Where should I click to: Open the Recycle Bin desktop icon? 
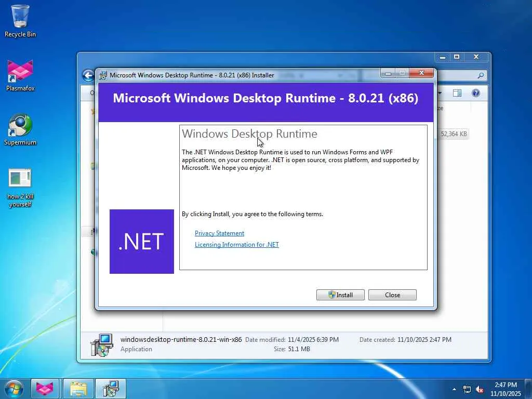coord(20,21)
